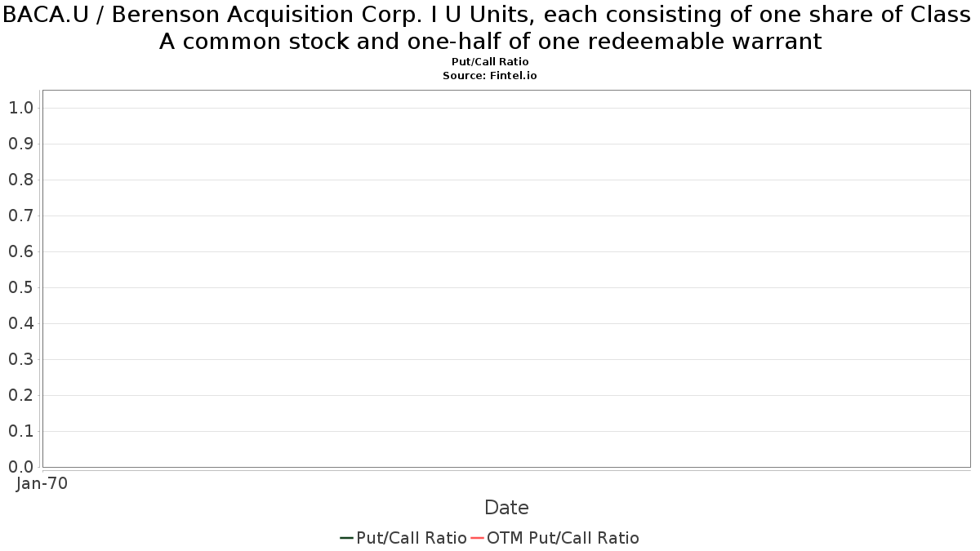Click the 0.5 y-axis label
980x551 pixels.
point(20,287)
